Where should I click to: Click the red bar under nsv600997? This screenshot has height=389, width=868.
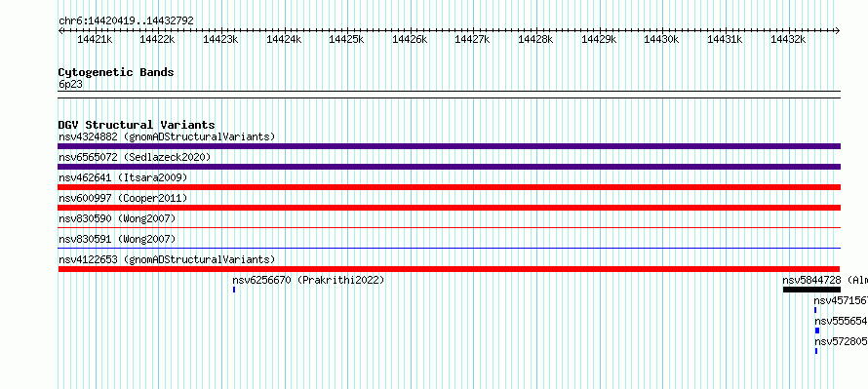tap(449, 208)
